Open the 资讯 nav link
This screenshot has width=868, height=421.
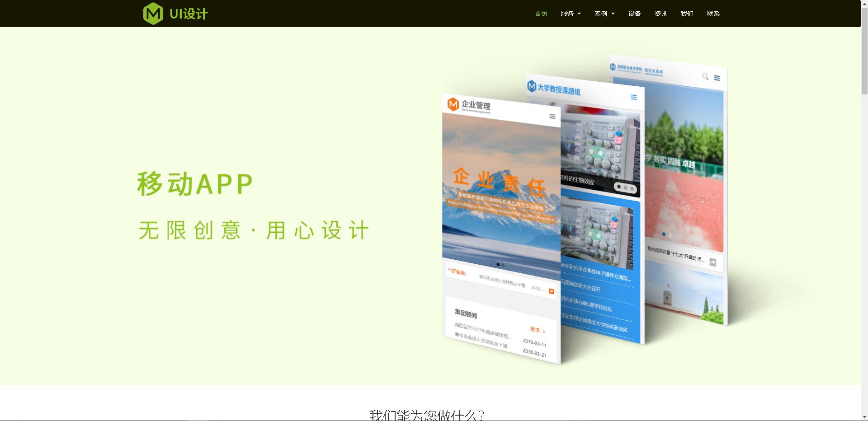click(660, 14)
